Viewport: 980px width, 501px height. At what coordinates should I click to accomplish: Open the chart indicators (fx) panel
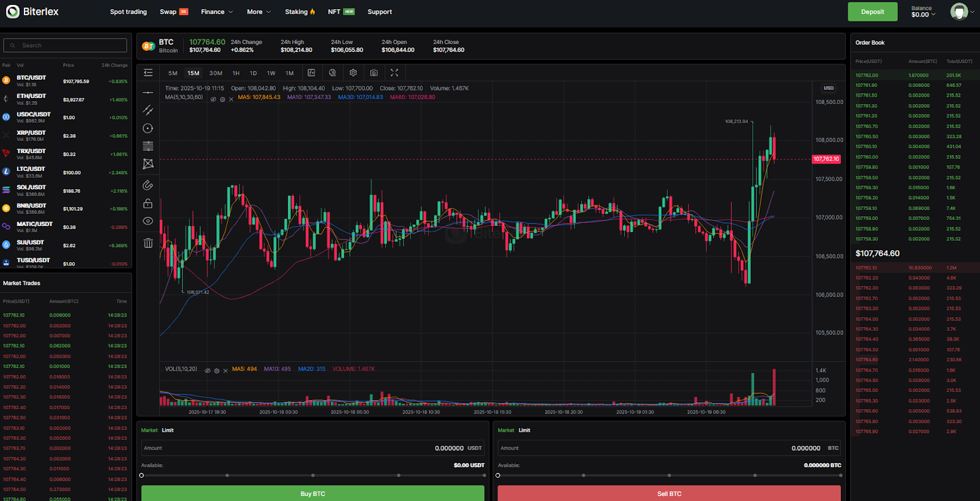pos(311,73)
